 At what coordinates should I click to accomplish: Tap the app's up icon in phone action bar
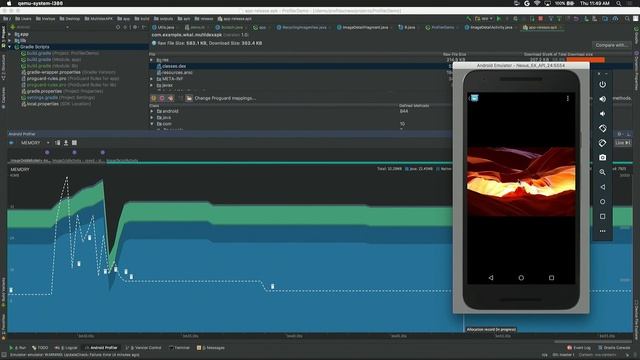click(473, 98)
